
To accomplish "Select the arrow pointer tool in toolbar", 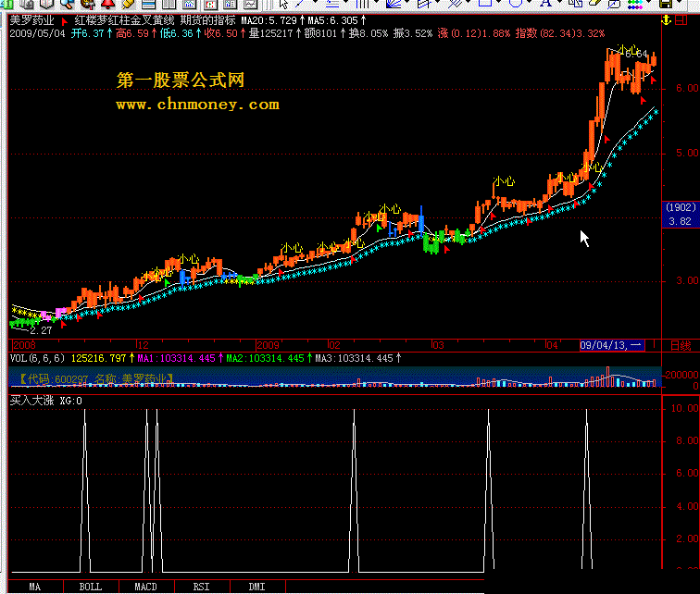I will pos(283,4).
